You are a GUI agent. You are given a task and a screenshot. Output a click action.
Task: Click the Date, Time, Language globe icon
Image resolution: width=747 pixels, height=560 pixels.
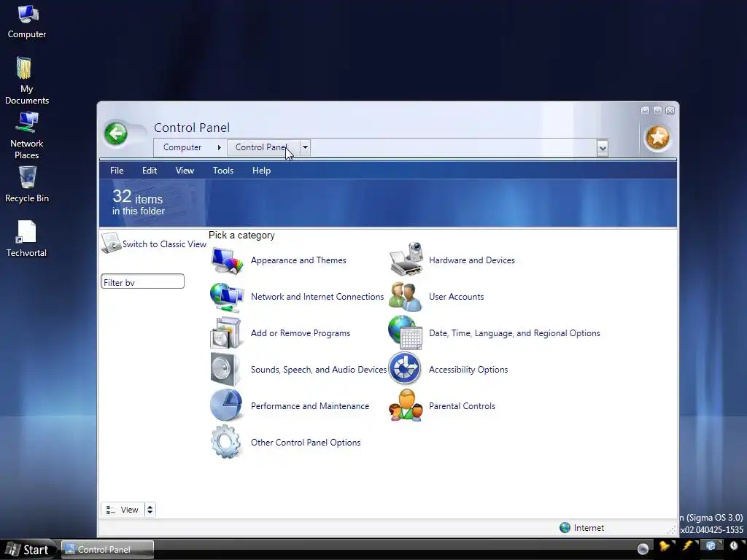click(405, 332)
